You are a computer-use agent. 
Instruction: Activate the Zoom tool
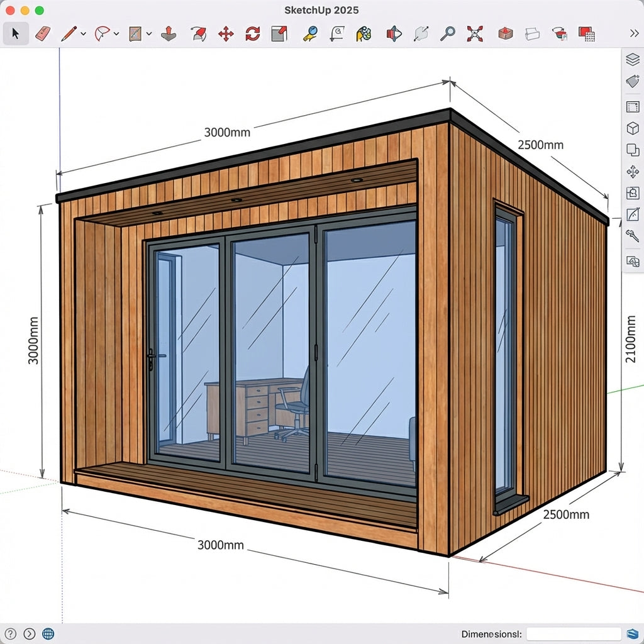pos(447,33)
